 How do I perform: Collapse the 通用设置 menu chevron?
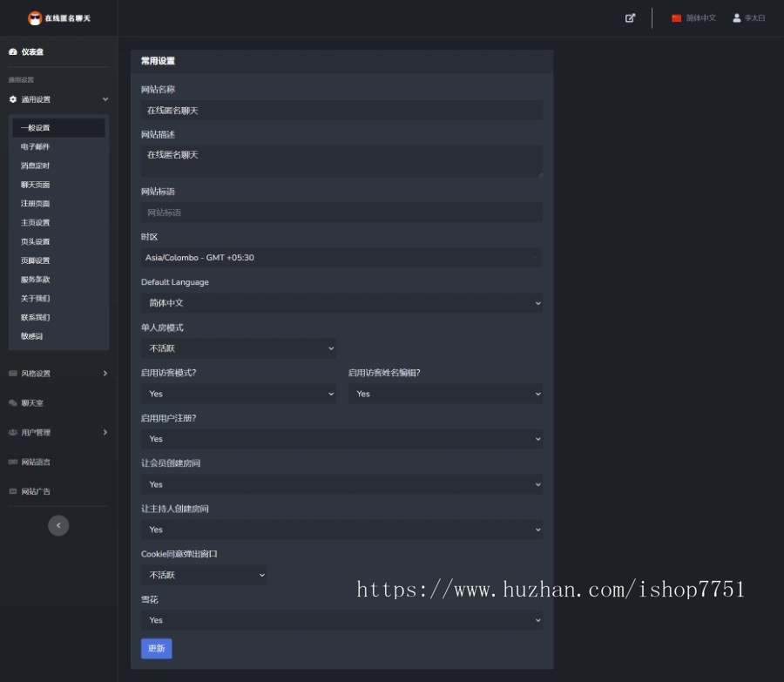point(105,99)
